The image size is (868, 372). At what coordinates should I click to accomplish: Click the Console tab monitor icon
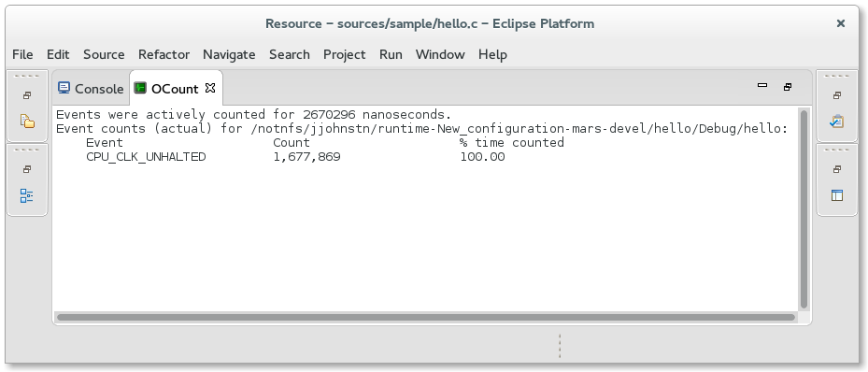tap(64, 88)
